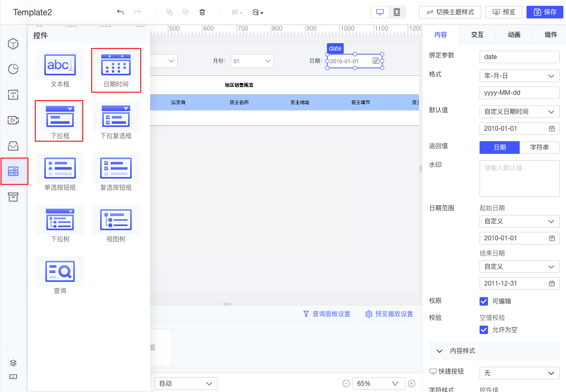
Task: Click the trash delete icon in toolbar
Action: coord(202,12)
